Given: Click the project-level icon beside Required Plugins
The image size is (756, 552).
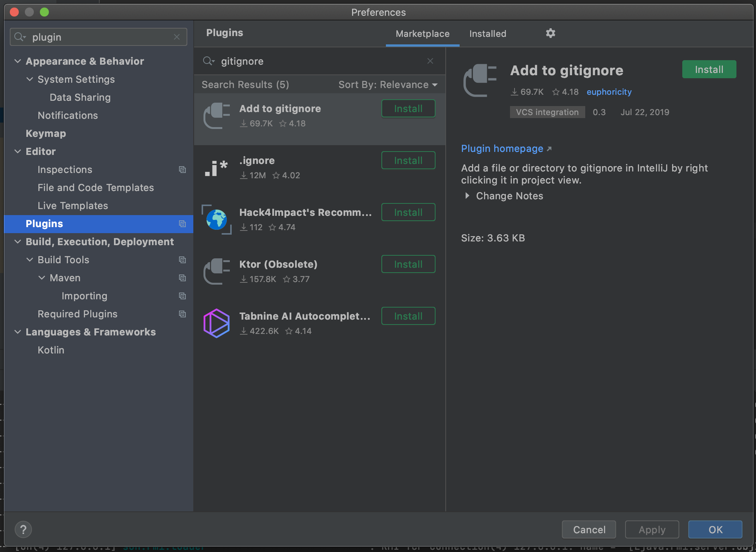Looking at the screenshot, I should pos(182,314).
